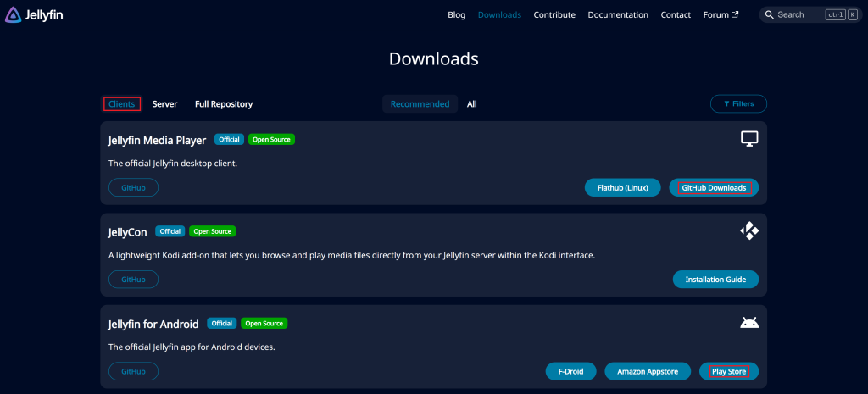The height and width of the screenshot is (394, 868).
Task: Open the Downloads nav item
Action: pyautogui.click(x=499, y=15)
